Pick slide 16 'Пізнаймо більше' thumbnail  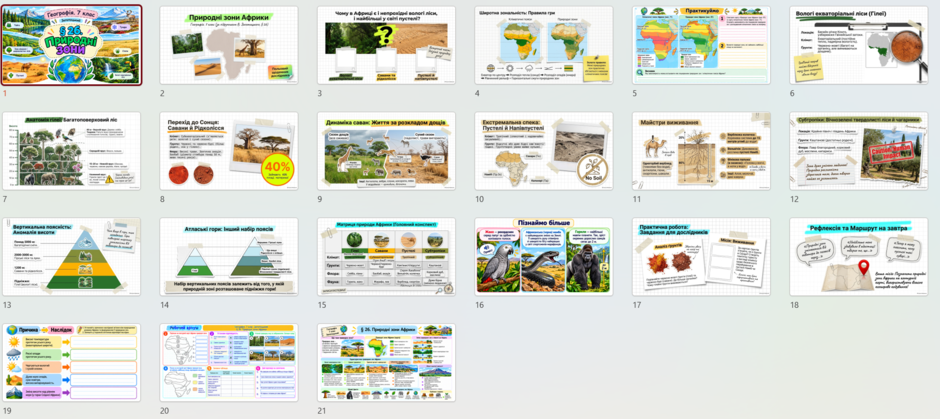coord(544,257)
